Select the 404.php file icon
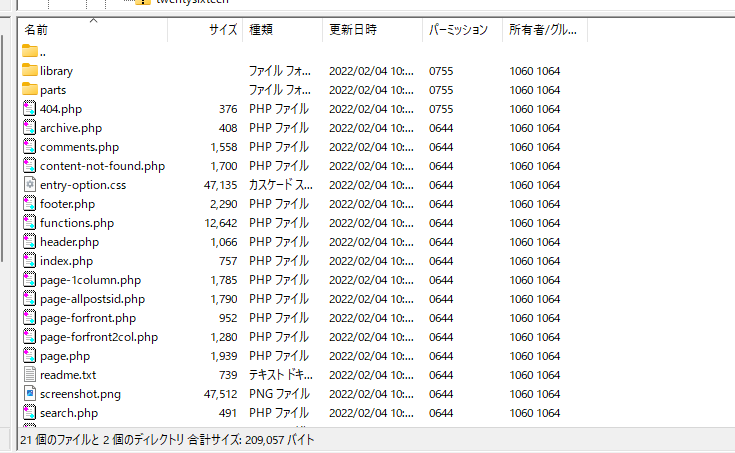The image size is (735, 453). point(30,109)
